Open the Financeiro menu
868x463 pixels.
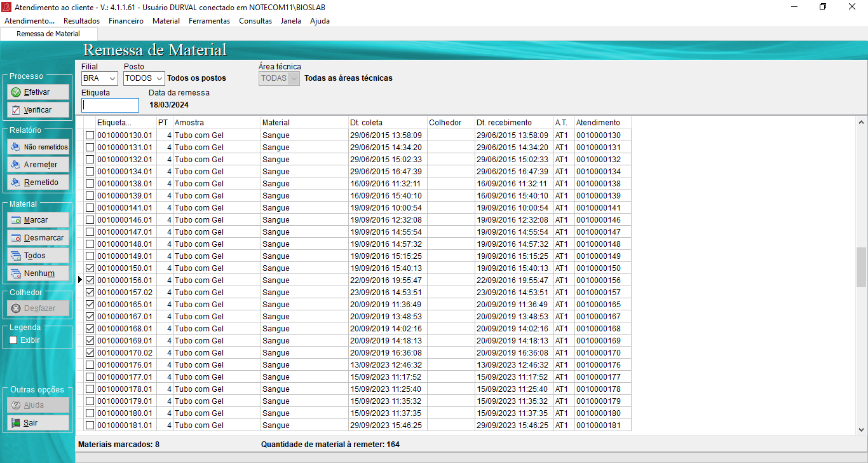tap(126, 21)
